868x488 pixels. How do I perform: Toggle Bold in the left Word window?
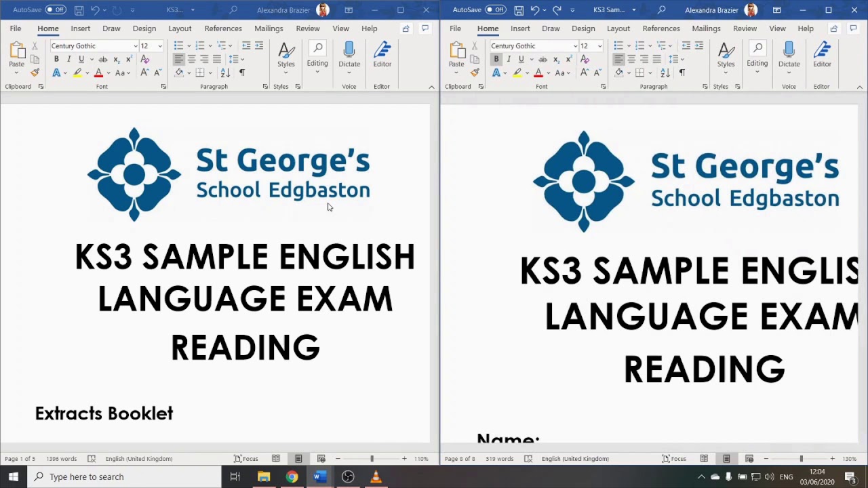click(56, 59)
